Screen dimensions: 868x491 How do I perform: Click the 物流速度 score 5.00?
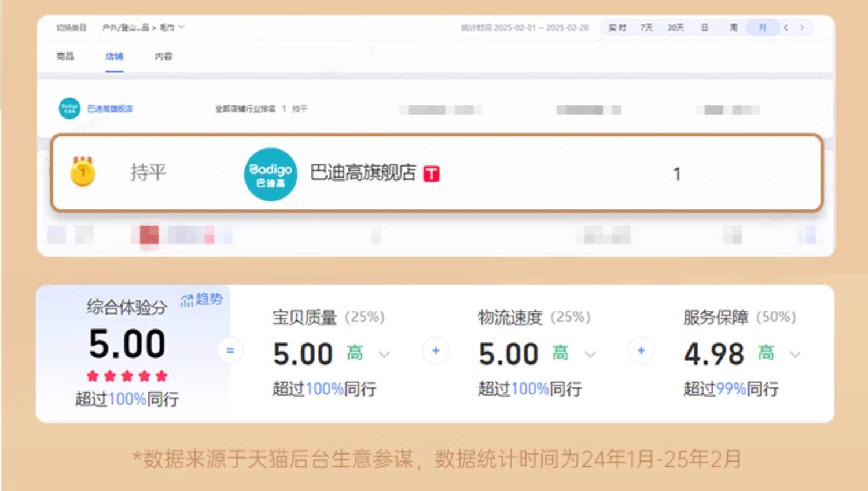[509, 354]
